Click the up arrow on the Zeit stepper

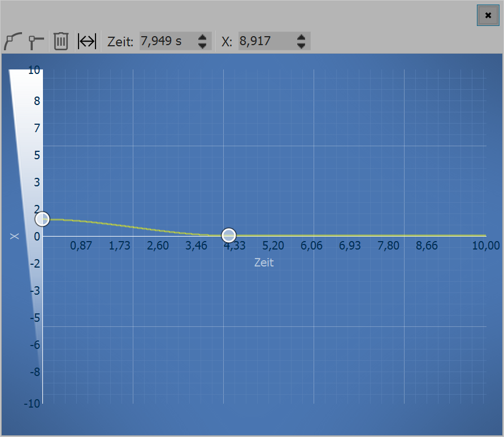pyautogui.click(x=202, y=37)
